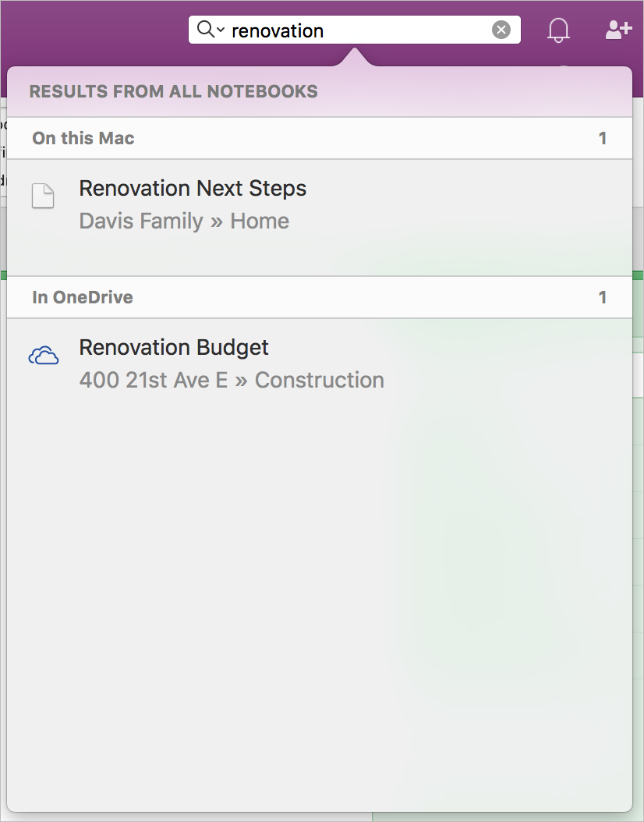Viewport: 644px width, 822px height.
Task: Click the result count for In OneDrive
Action: coord(602,298)
